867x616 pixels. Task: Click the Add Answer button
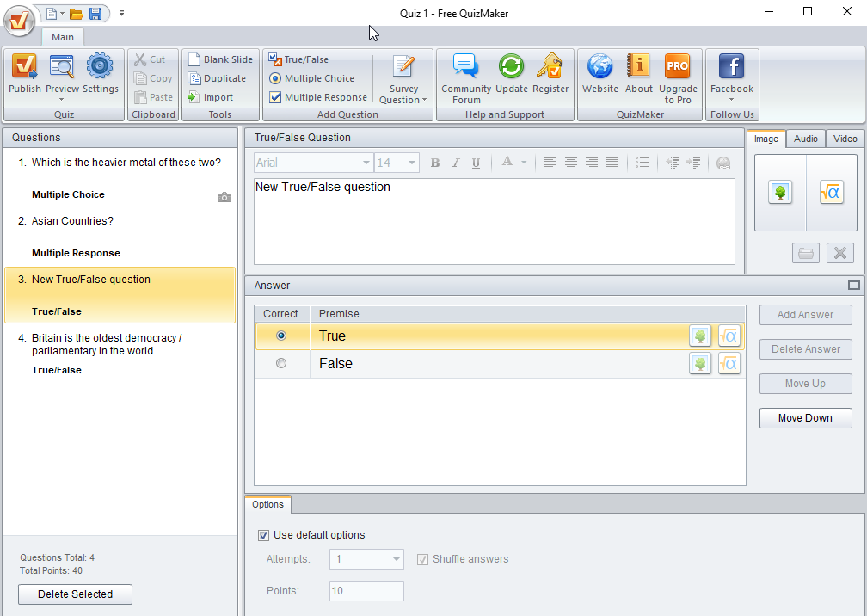[805, 315]
